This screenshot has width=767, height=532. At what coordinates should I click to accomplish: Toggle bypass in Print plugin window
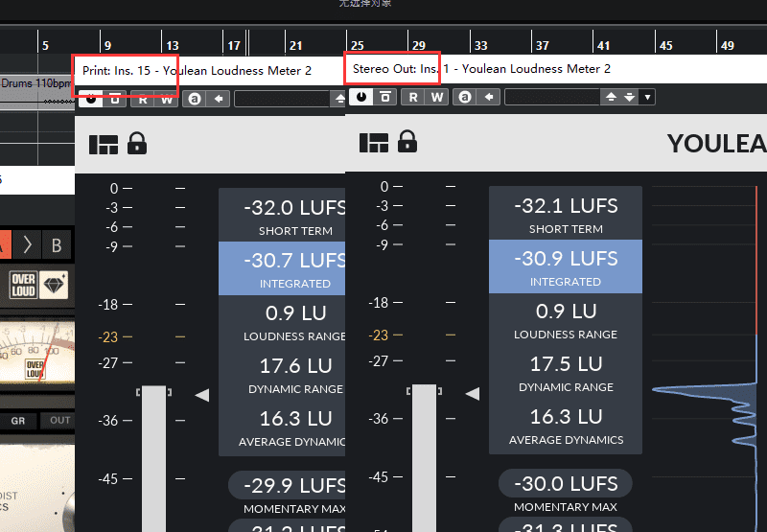pyautogui.click(x=91, y=100)
